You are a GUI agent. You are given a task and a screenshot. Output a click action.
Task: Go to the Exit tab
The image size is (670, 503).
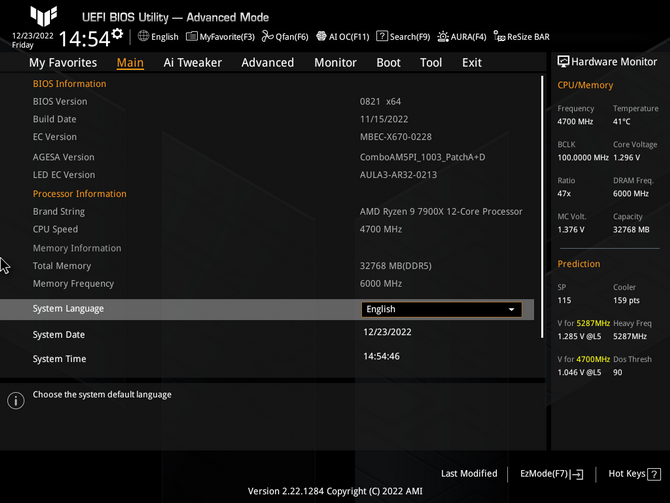(x=472, y=62)
